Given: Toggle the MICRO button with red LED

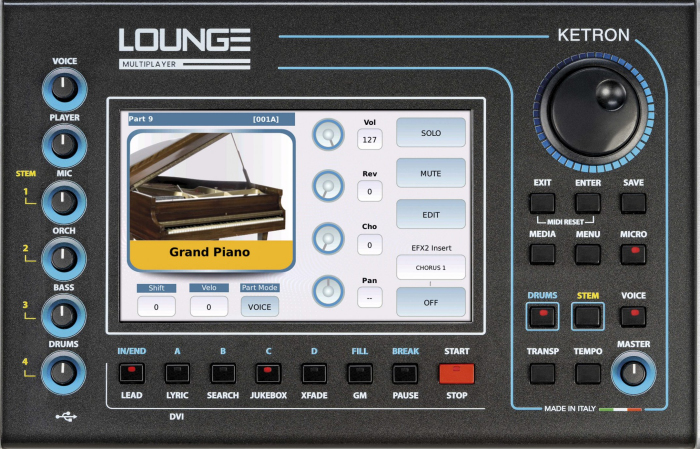Looking at the screenshot, I should (633, 254).
